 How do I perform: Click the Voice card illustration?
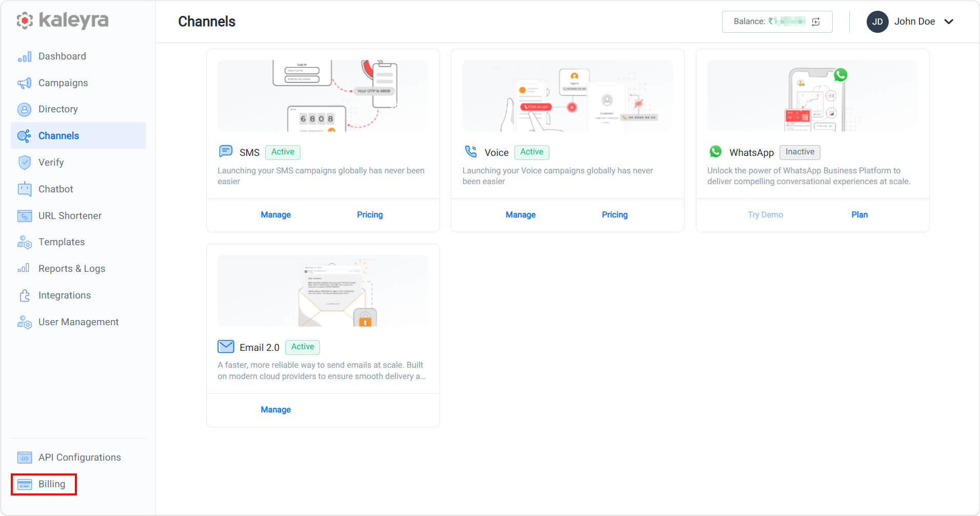click(568, 96)
